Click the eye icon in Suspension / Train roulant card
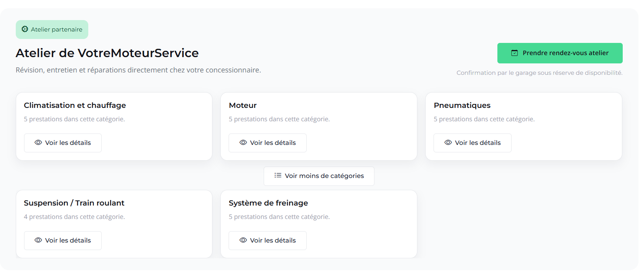This screenshot has width=644, height=278. pyautogui.click(x=38, y=240)
